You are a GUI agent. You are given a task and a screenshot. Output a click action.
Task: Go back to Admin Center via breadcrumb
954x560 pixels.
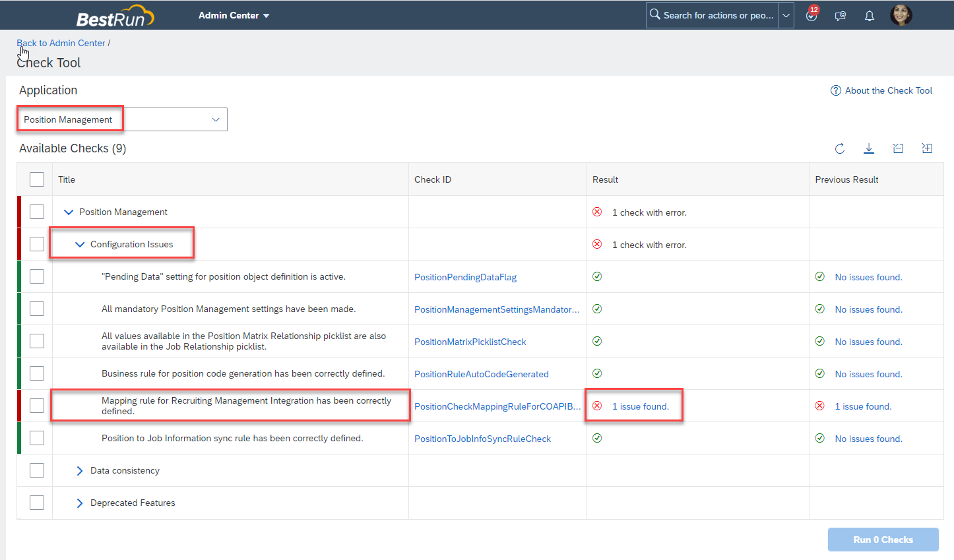[61, 43]
